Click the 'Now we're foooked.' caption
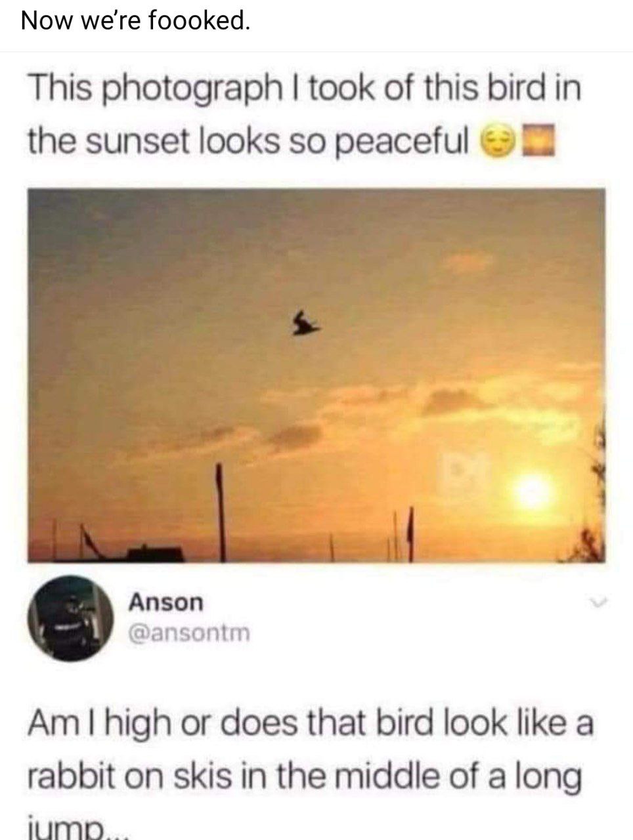 (x=136, y=22)
